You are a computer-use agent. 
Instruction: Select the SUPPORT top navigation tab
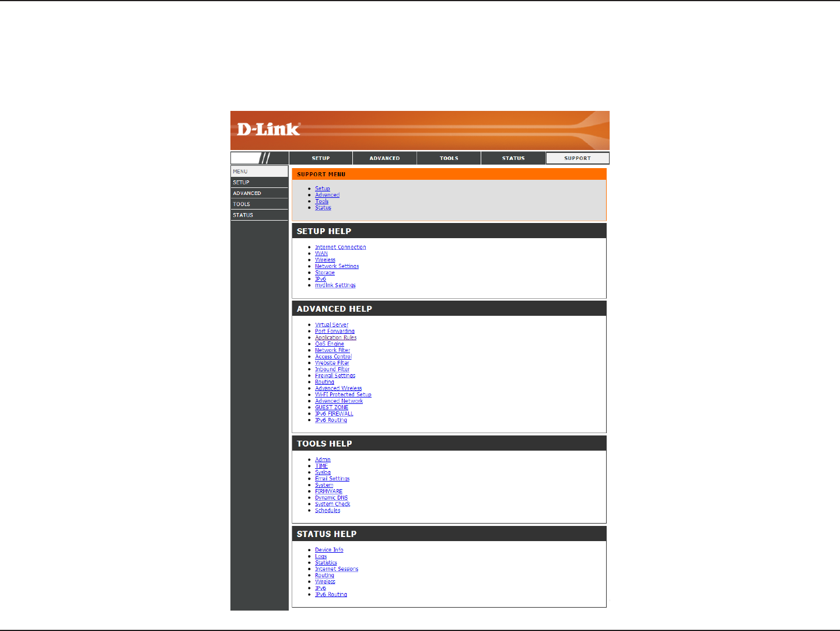click(x=577, y=158)
